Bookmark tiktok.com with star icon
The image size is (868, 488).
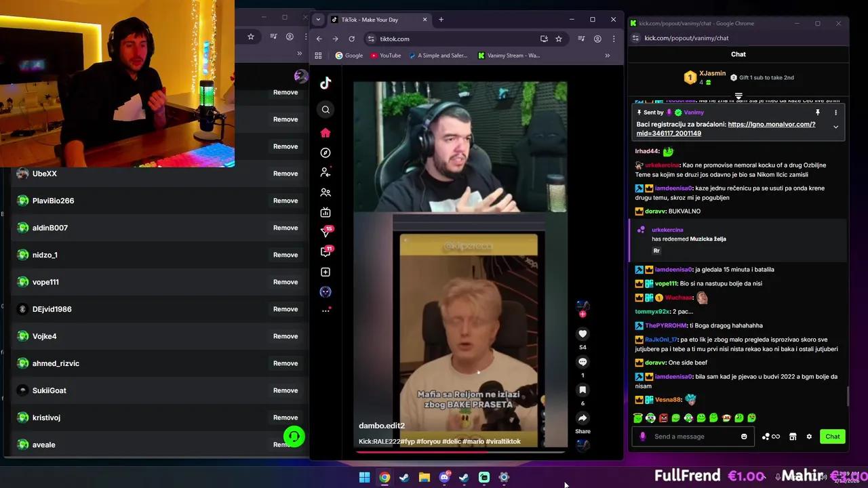coord(559,39)
